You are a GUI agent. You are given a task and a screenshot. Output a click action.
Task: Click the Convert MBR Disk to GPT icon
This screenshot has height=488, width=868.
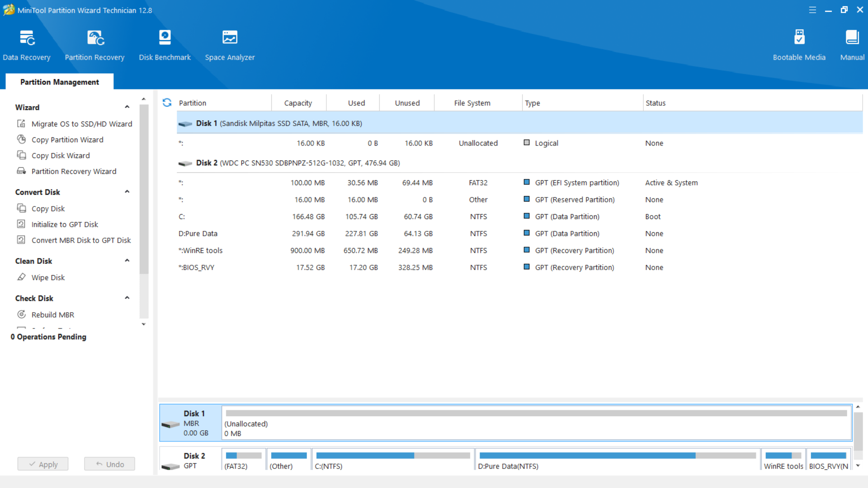click(x=21, y=239)
